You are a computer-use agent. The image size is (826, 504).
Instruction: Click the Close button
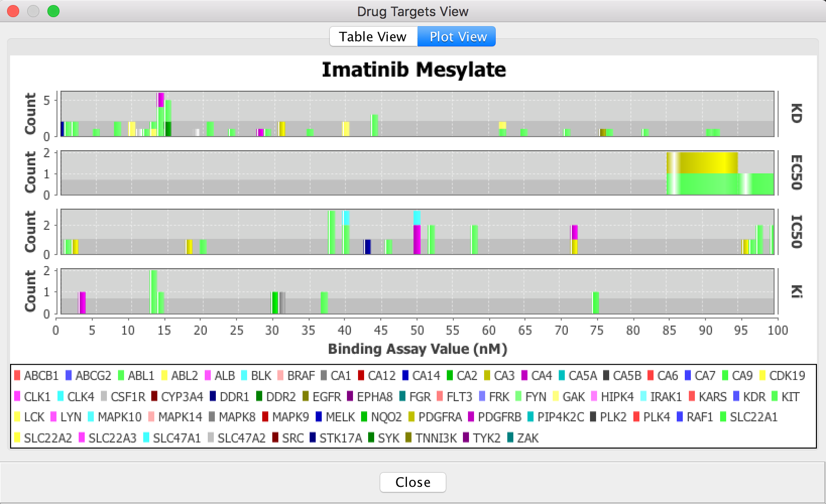click(x=412, y=482)
